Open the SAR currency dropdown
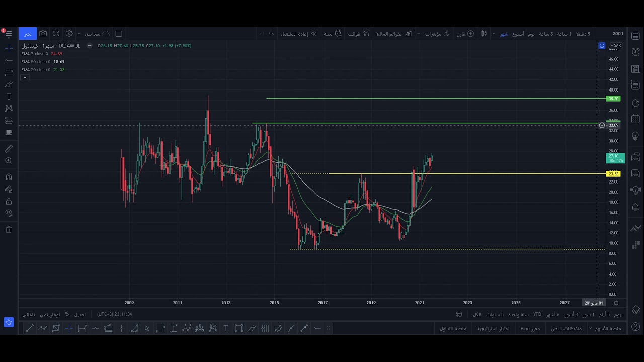644x362 pixels. click(616, 46)
